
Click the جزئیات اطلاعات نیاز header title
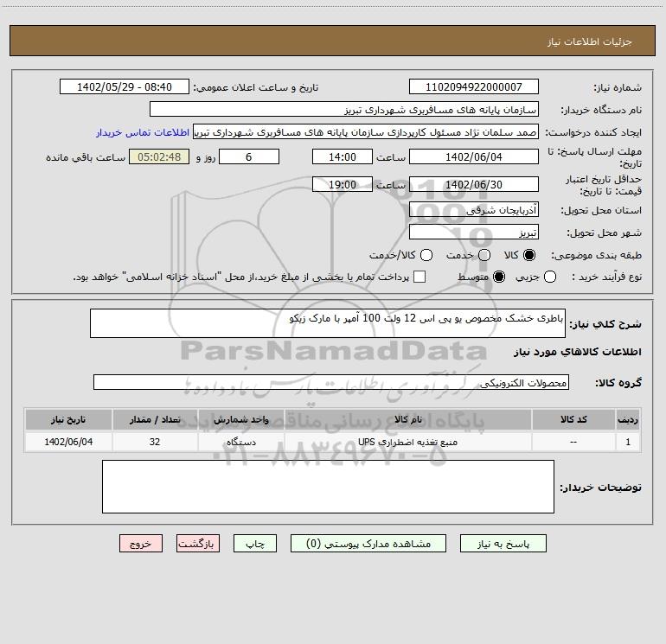[x=590, y=41]
